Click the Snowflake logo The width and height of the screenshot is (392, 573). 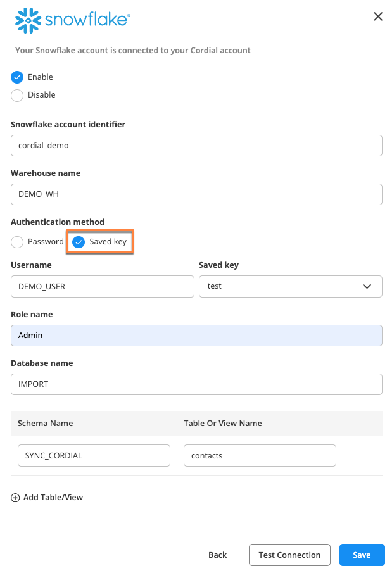pos(72,20)
